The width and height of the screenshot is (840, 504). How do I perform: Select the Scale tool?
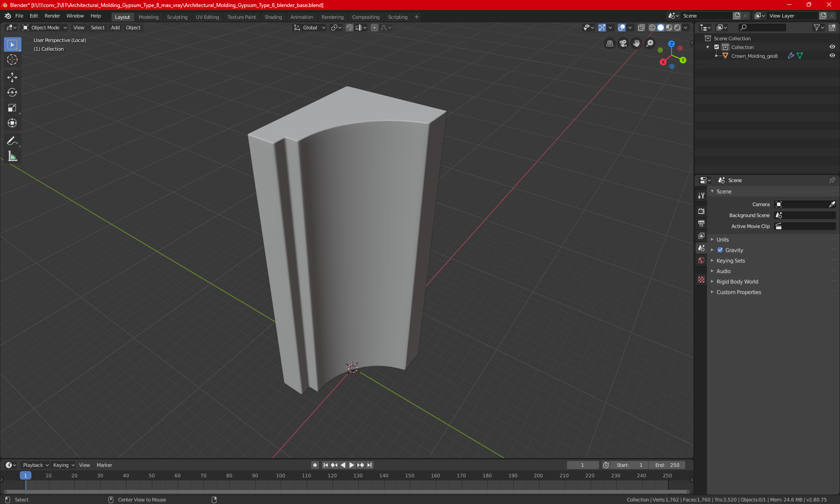pos(12,108)
